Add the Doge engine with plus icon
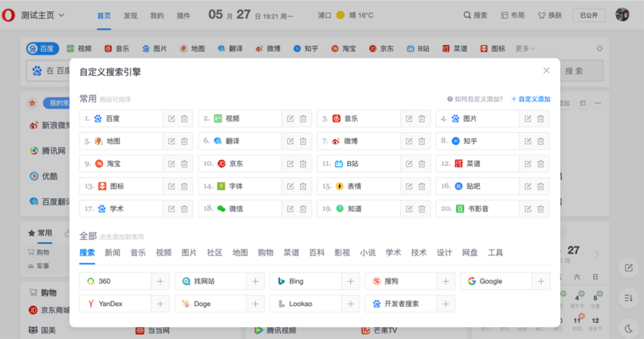 255,304
